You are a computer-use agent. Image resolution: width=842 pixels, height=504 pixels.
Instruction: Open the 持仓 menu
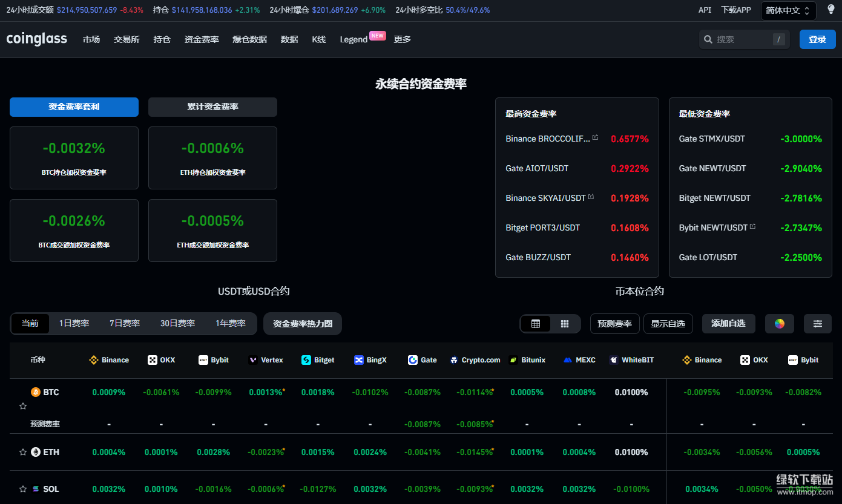tap(162, 39)
